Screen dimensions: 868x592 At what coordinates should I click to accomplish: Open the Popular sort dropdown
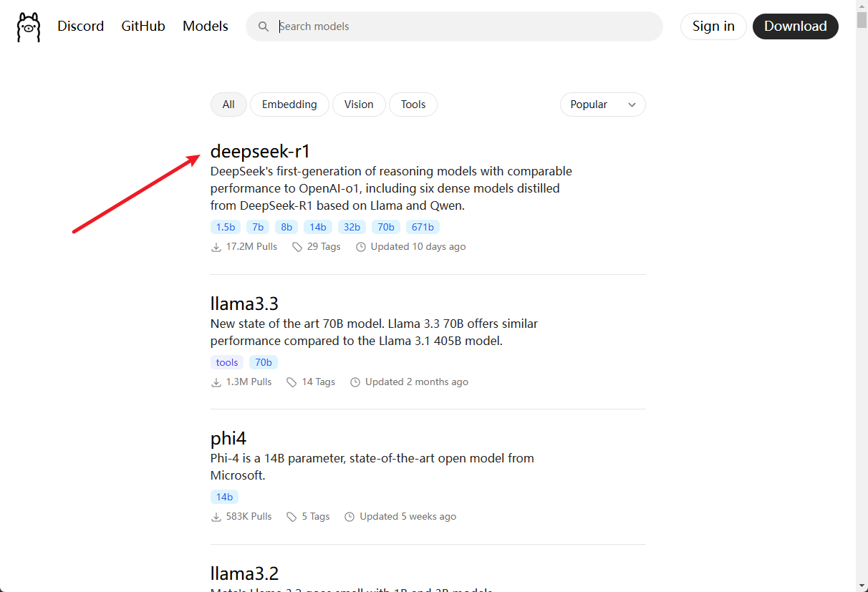pyautogui.click(x=602, y=105)
